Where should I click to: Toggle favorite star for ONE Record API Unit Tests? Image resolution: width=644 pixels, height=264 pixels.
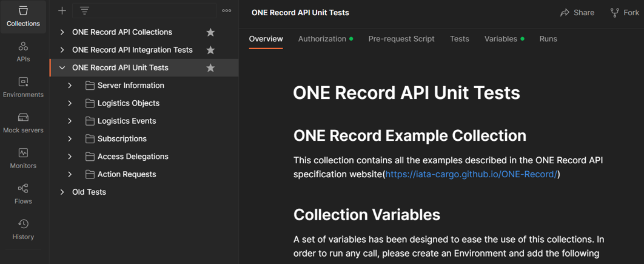(x=210, y=67)
